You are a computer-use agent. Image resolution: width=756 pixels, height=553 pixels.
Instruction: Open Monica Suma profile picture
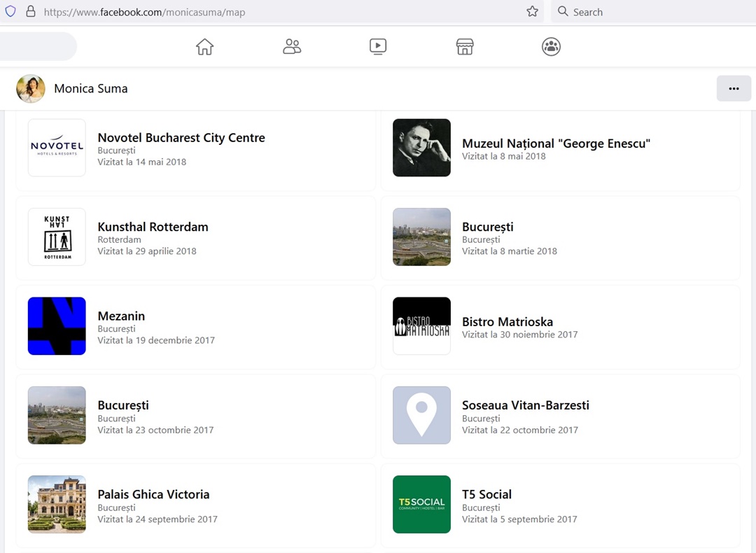[31, 89]
